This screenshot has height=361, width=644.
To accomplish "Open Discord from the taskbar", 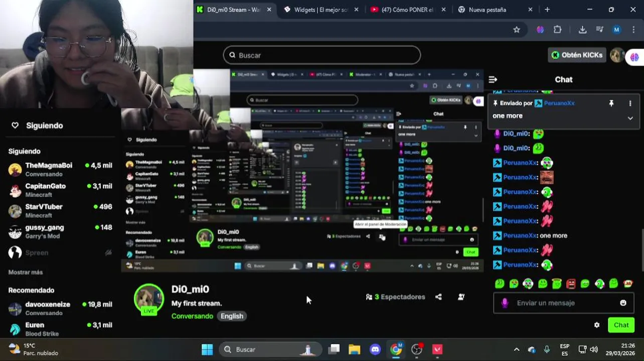I will (375, 349).
